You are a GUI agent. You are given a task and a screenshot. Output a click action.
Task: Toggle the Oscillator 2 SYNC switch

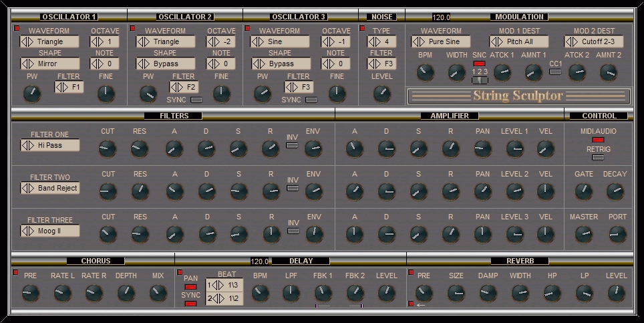(x=196, y=100)
